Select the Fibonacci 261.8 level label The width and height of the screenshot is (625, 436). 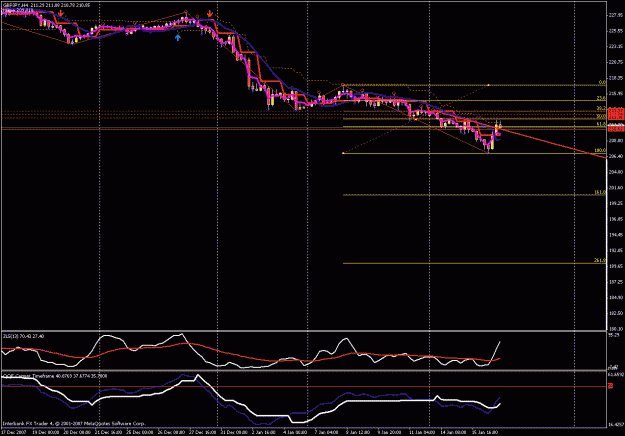(600, 261)
